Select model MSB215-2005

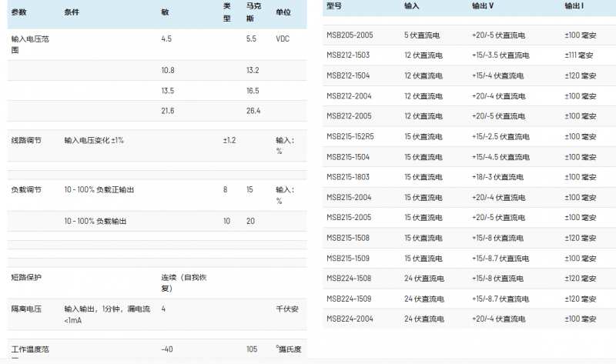click(349, 217)
